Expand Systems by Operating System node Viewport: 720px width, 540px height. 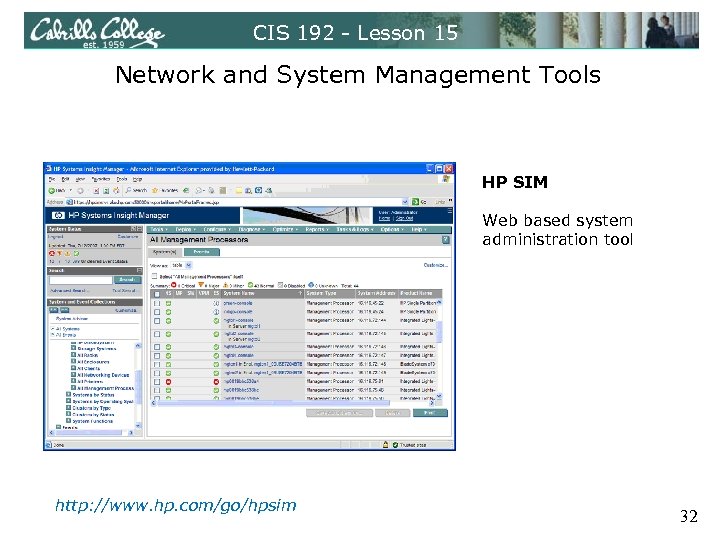click(x=68, y=401)
